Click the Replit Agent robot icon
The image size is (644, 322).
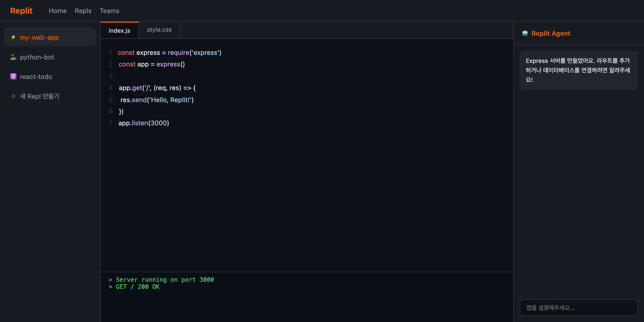coord(525,33)
